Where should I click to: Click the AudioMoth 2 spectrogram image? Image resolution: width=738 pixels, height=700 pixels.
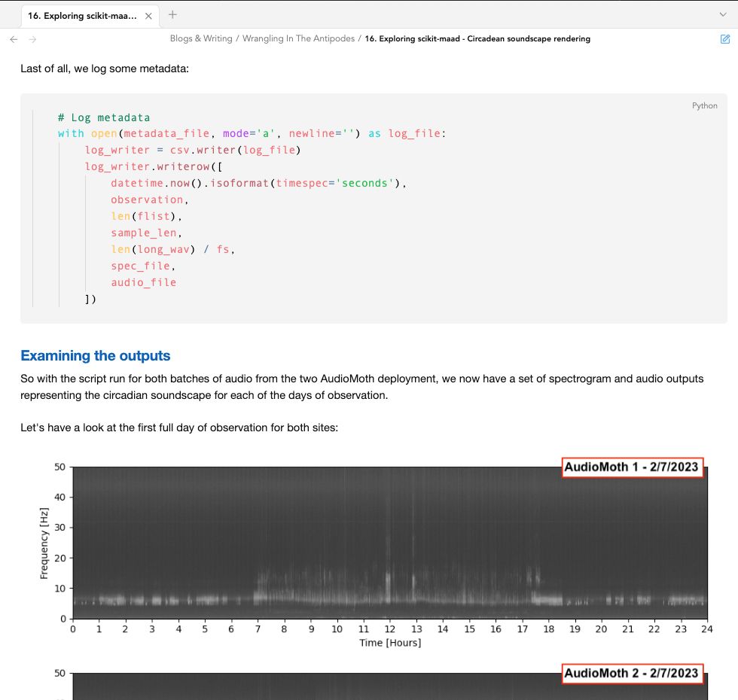click(375, 682)
